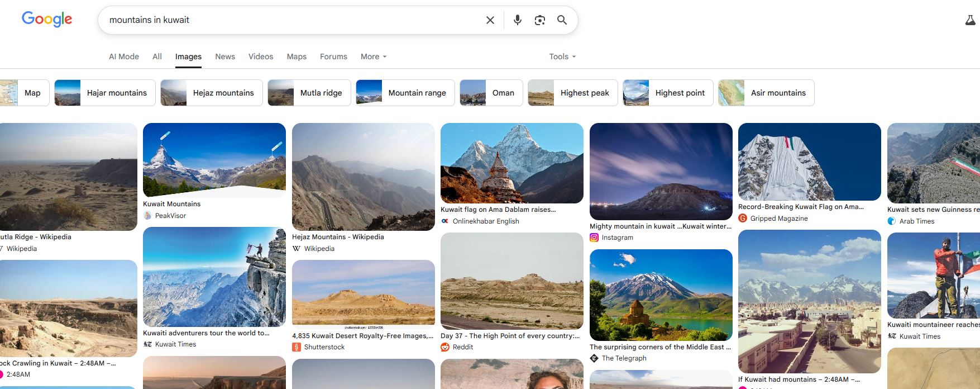Click "If Kuwait had mountains – 2:48AM" link
The image size is (980, 389).
799,379
